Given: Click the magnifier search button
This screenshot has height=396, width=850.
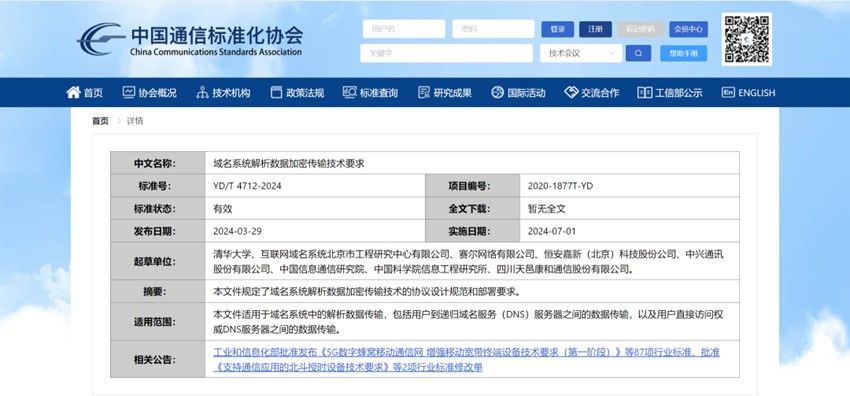Looking at the screenshot, I should [x=638, y=53].
